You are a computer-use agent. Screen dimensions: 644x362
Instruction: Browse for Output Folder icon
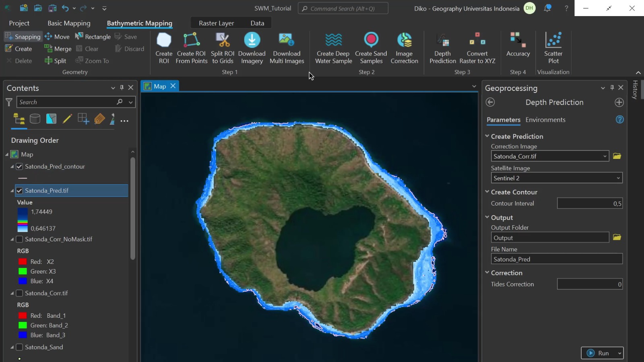pos(617,237)
